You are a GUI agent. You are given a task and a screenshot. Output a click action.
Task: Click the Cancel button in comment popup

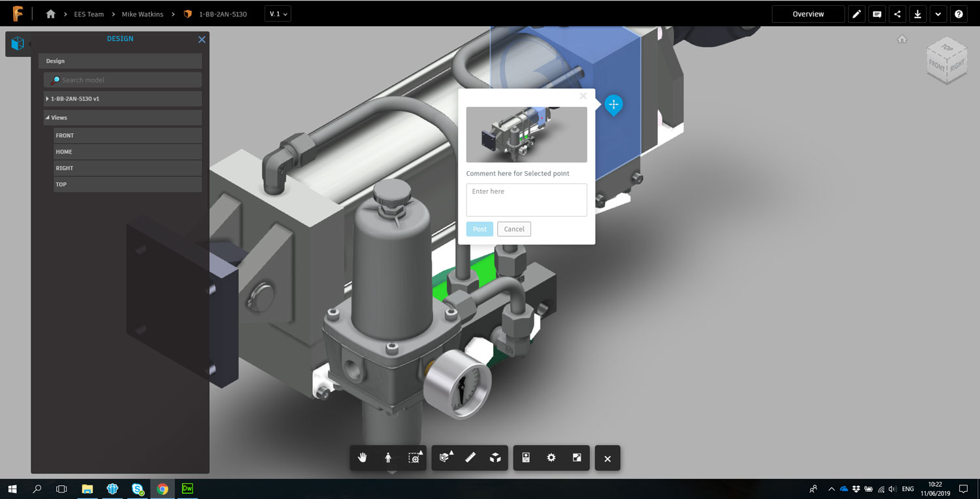pos(514,229)
